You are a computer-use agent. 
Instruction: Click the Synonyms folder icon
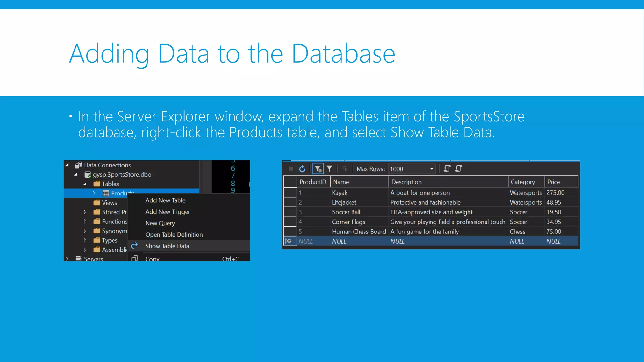[x=97, y=231]
